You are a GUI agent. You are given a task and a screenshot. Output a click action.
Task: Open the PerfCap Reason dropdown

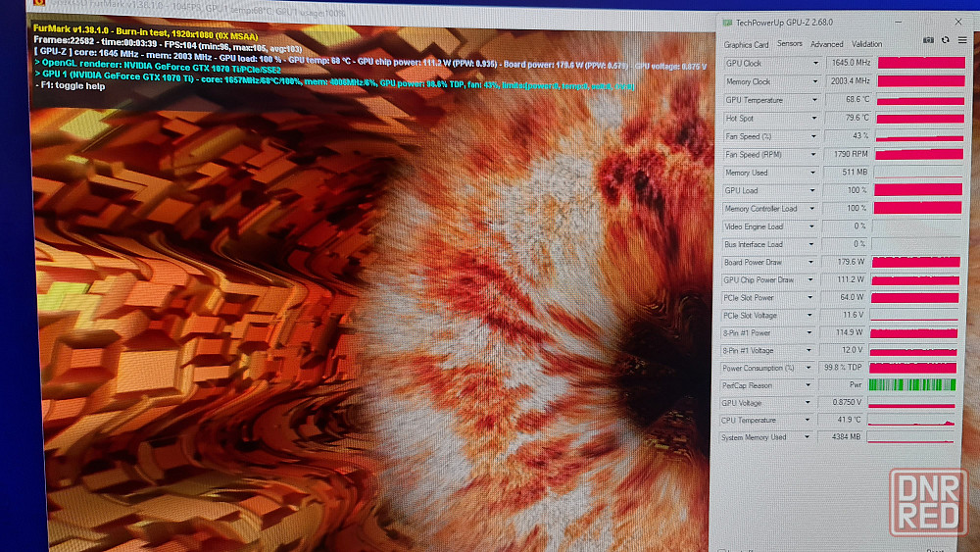[x=811, y=385]
